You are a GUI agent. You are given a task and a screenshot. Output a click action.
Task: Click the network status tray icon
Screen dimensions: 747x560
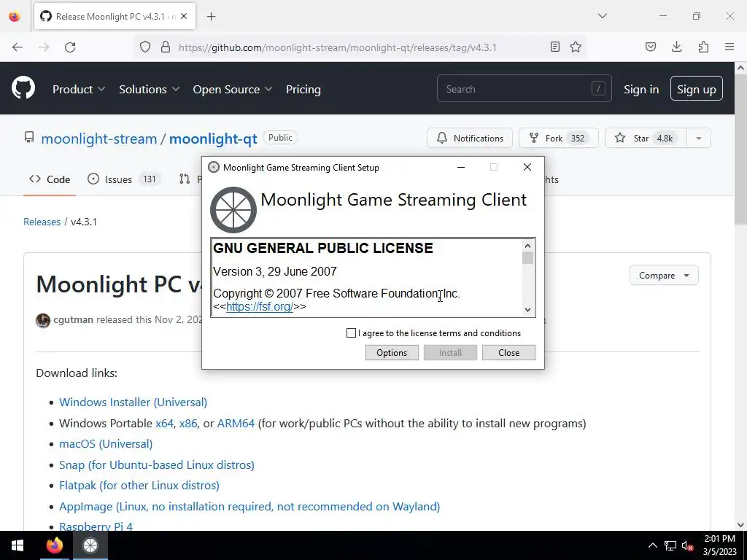[x=670, y=545]
